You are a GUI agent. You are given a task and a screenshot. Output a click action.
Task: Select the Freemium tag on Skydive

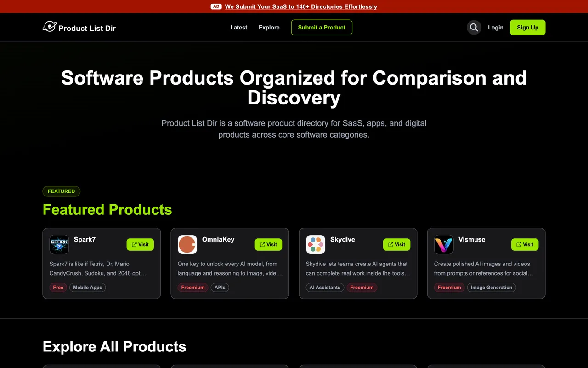click(x=362, y=287)
